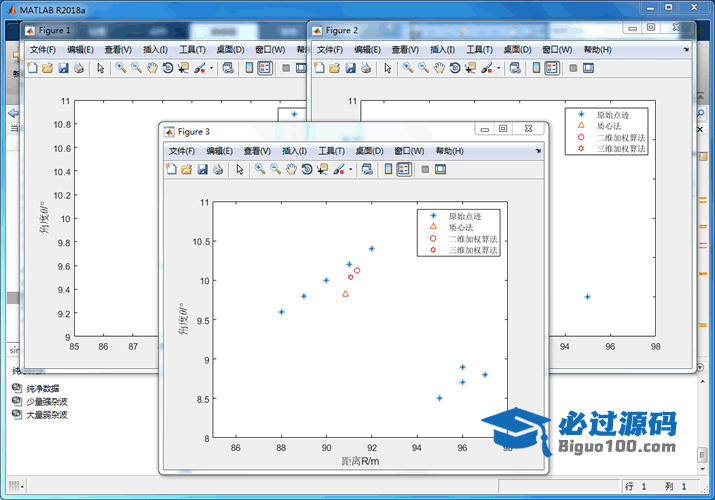This screenshot has width=715, height=500.
Task: Select the 大量弱杂波 item in the left panel
Action: coord(48,414)
